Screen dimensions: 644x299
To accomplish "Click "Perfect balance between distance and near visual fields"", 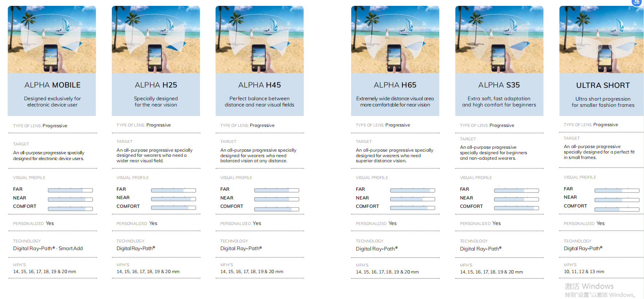I will point(259,102).
